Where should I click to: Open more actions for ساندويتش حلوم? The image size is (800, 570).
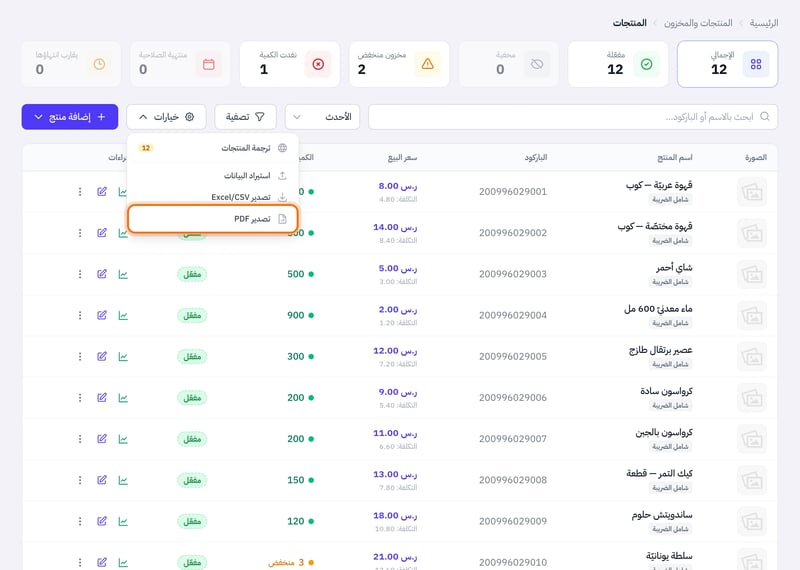pyautogui.click(x=80, y=521)
